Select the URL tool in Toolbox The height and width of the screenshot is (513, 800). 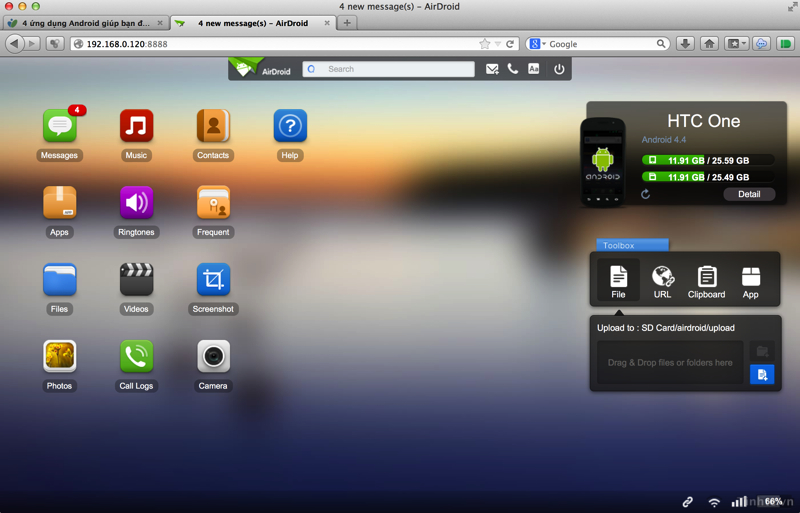pyautogui.click(x=662, y=281)
